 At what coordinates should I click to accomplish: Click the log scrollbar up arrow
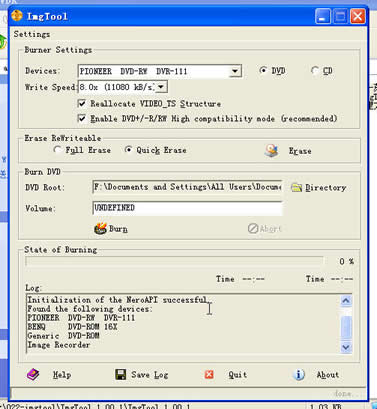click(x=346, y=301)
